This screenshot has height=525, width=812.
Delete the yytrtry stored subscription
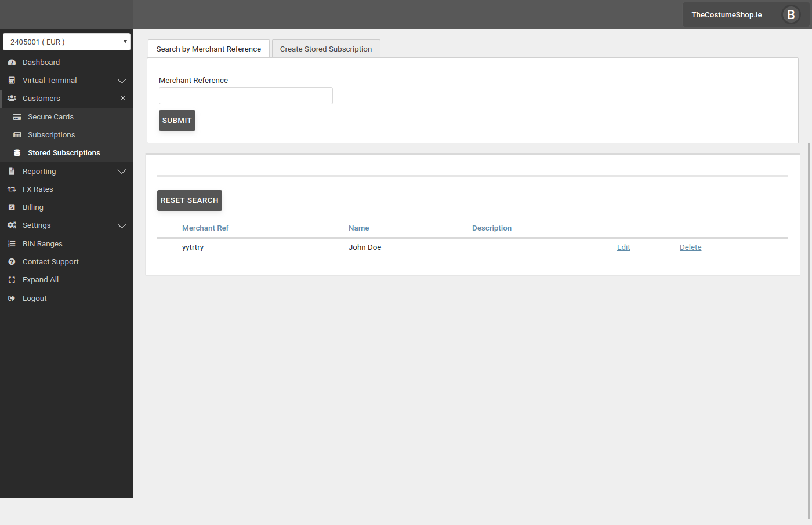point(691,247)
